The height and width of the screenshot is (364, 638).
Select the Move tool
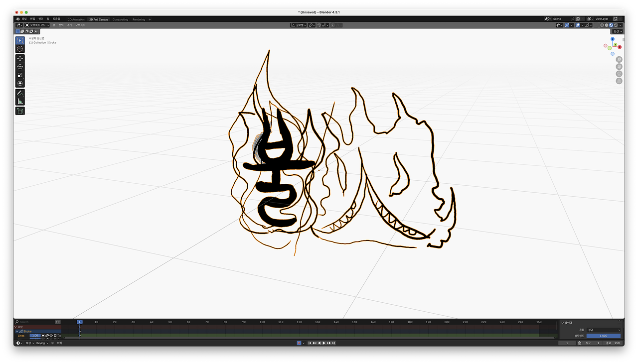[20, 58]
